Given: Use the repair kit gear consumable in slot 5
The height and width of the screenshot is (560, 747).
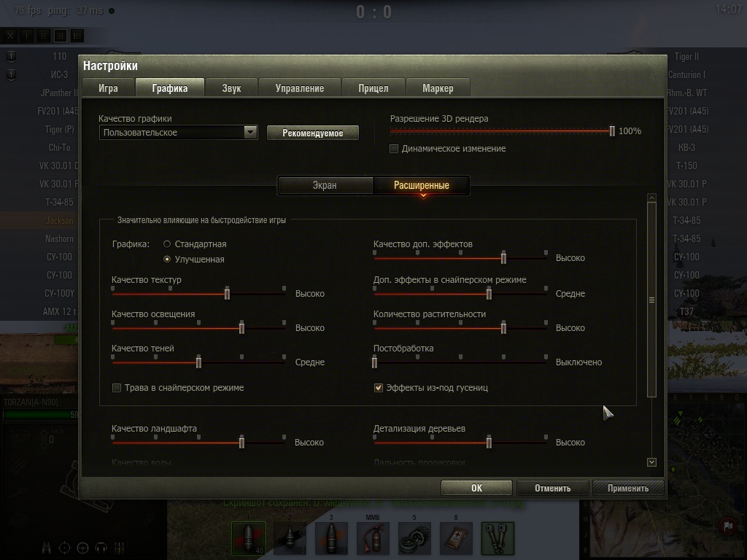Looking at the screenshot, I should click(x=414, y=538).
